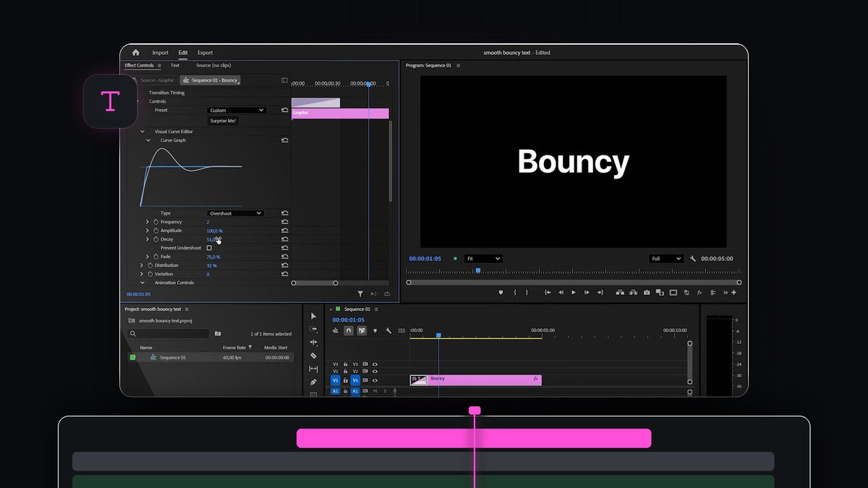The width and height of the screenshot is (868, 488).
Task: Click the Extract button in Program Monitor
Action: pos(633,293)
